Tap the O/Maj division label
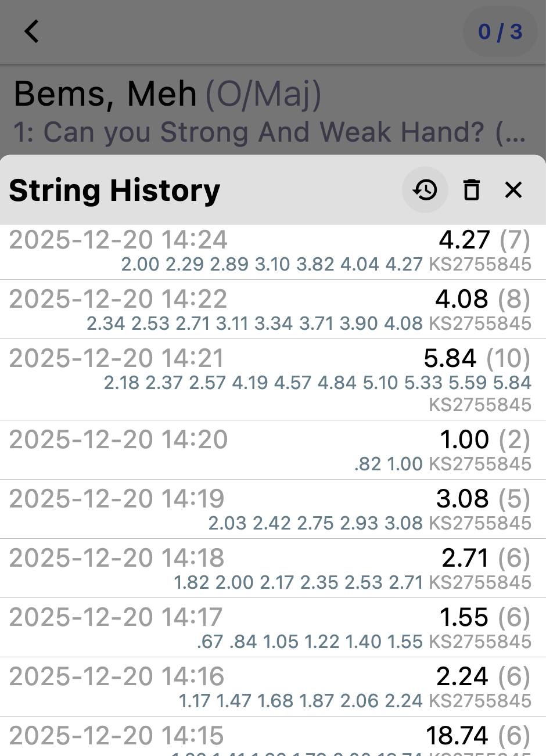This screenshot has width=546, height=756. [263, 95]
